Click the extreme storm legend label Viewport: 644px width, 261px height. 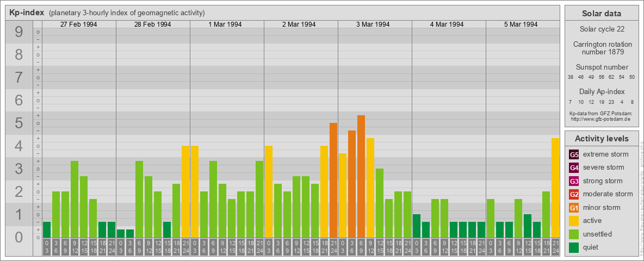(x=605, y=155)
